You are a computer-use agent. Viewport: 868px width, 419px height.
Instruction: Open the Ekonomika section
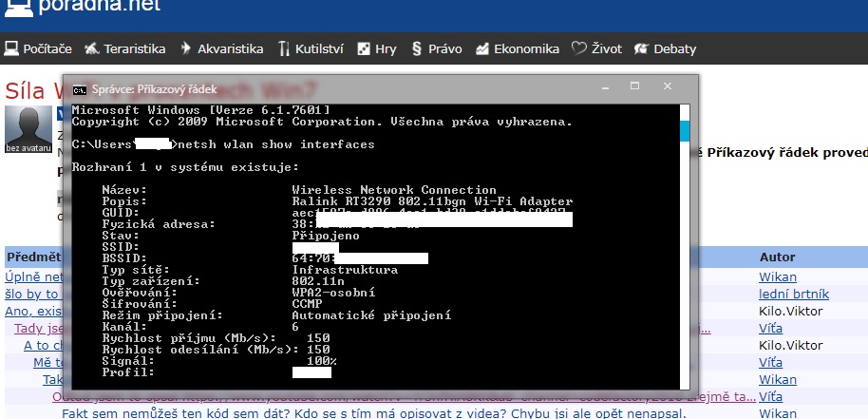tap(518, 48)
